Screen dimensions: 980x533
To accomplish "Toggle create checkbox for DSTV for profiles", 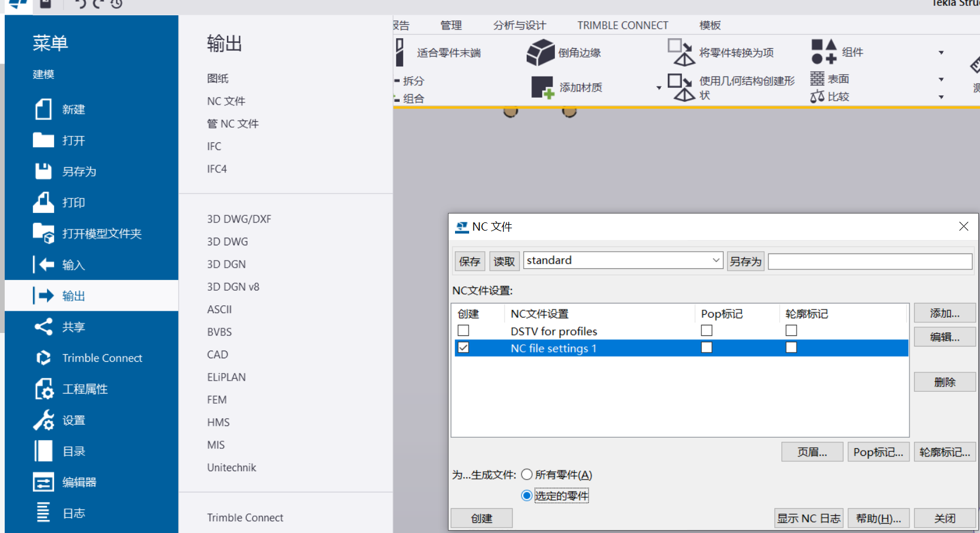I will [463, 331].
